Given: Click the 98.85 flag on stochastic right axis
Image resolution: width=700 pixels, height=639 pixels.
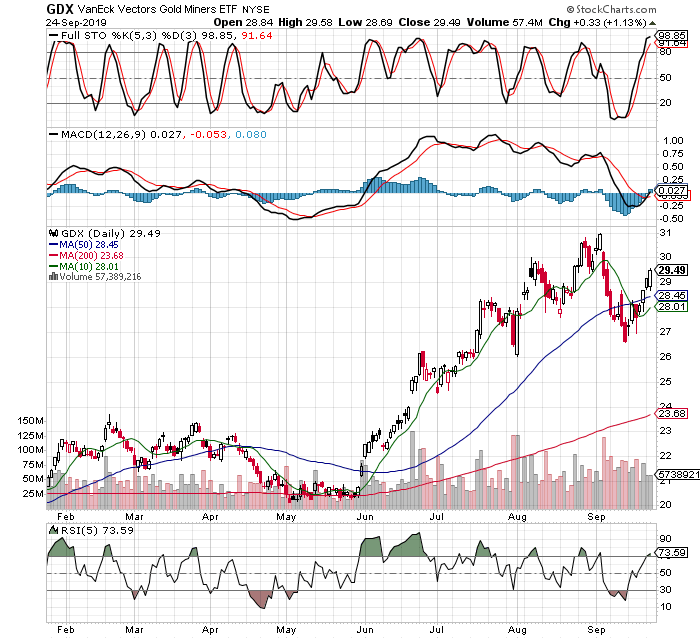Looking at the screenshot, I should (672, 35).
